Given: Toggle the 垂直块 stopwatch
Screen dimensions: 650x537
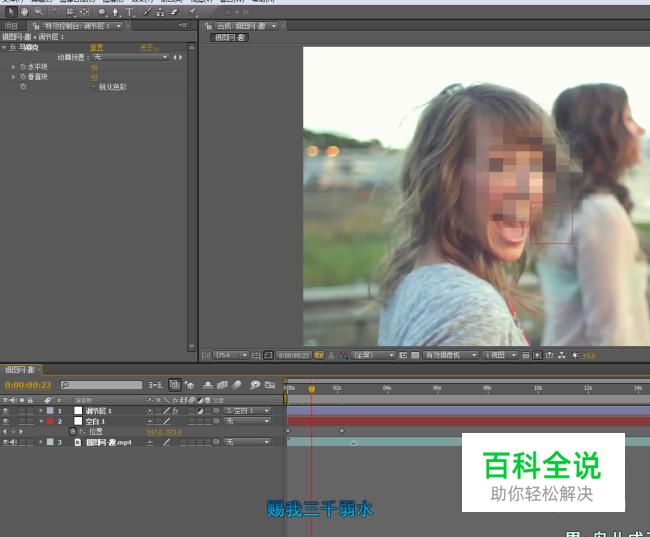Looking at the screenshot, I should [x=23, y=77].
